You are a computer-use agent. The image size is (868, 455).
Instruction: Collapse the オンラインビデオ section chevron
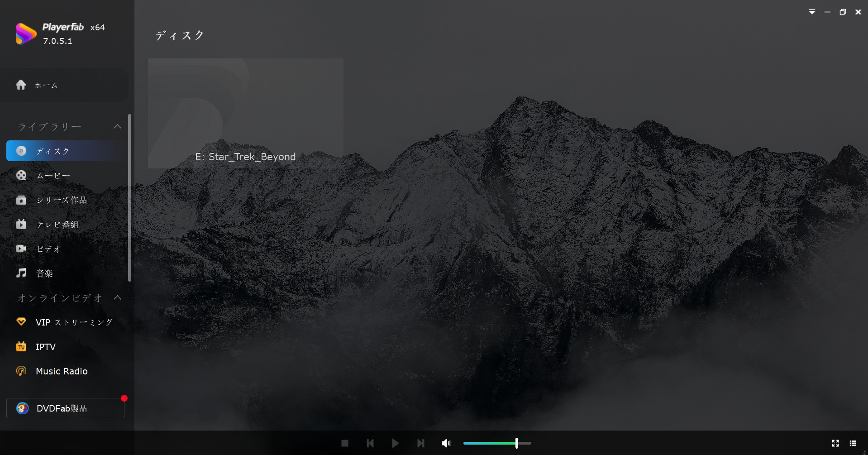118,298
